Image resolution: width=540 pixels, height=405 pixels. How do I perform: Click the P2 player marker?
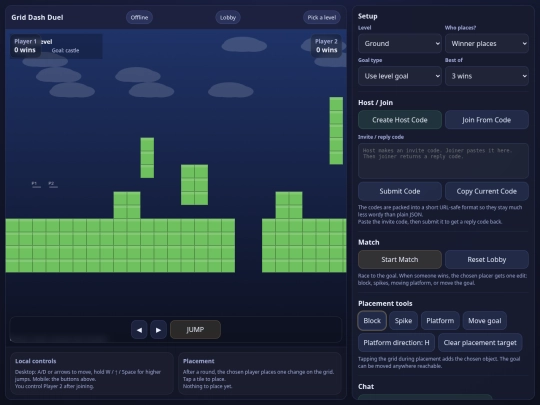click(53, 185)
